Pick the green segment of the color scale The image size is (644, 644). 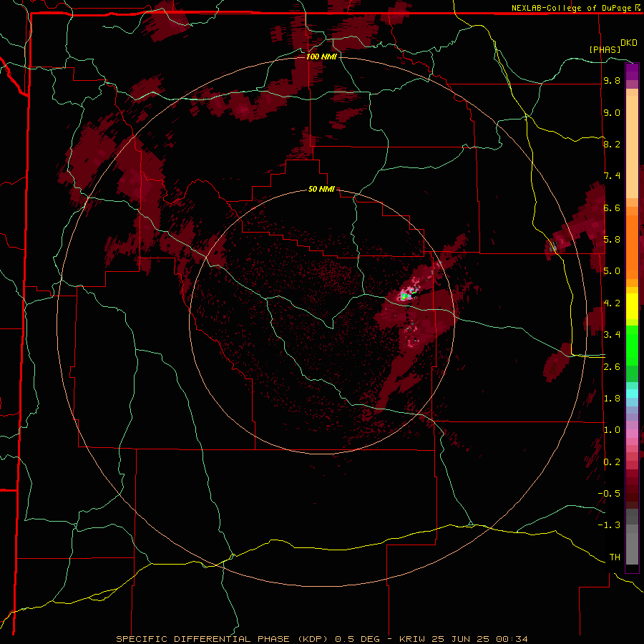pyautogui.click(x=632, y=345)
